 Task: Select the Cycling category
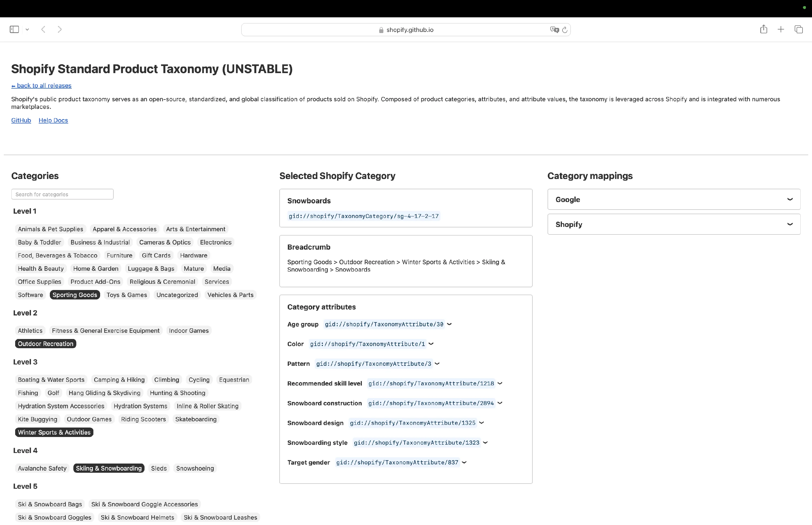[x=199, y=380]
